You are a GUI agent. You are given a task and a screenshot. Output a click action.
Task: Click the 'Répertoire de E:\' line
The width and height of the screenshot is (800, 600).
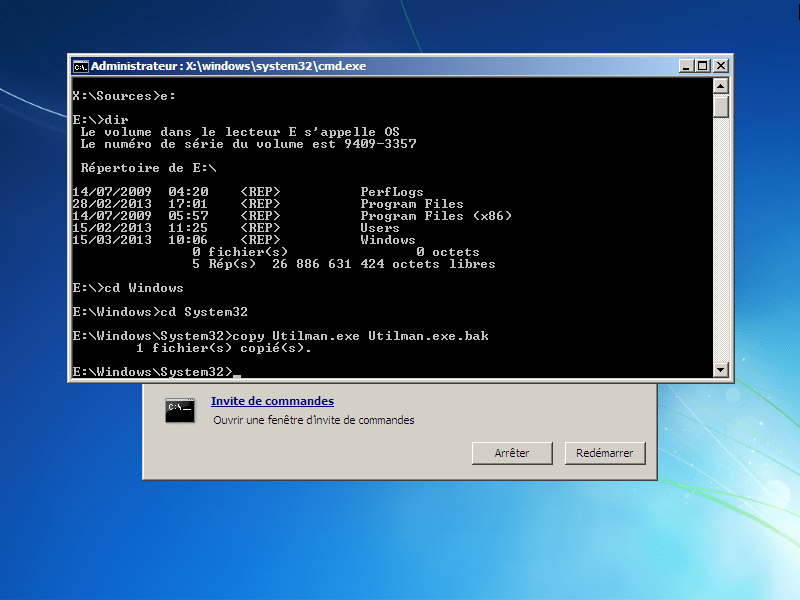tap(148, 168)
